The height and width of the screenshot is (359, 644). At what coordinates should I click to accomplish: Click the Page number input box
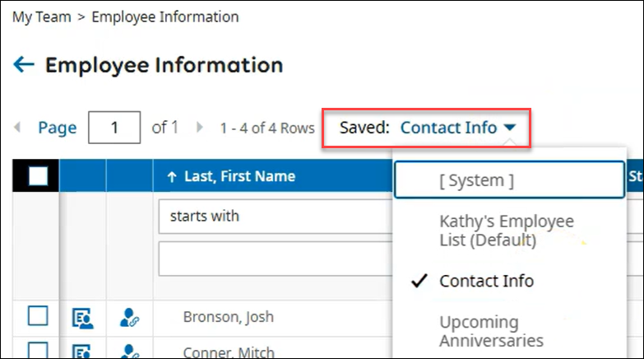(x=114, y=128)
